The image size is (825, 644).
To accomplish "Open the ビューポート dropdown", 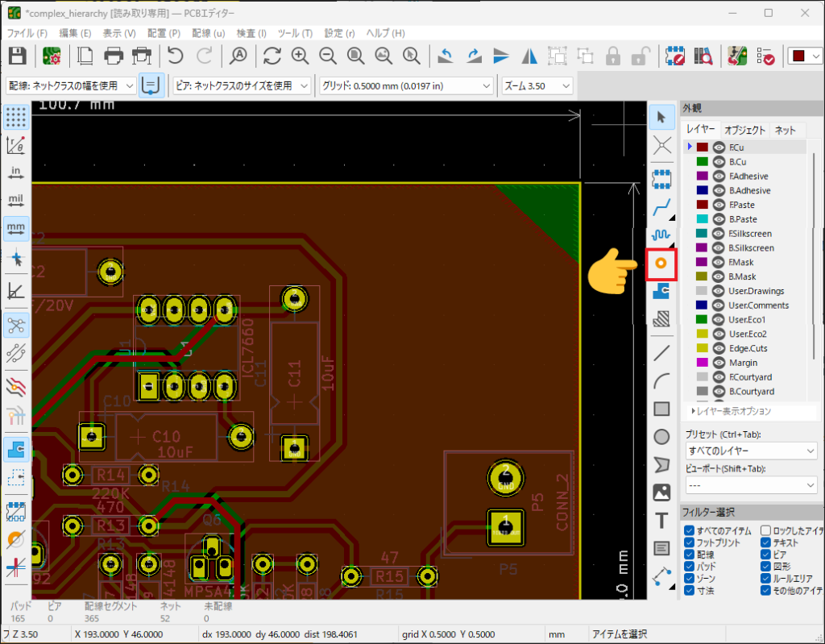I will click(751, 485).
